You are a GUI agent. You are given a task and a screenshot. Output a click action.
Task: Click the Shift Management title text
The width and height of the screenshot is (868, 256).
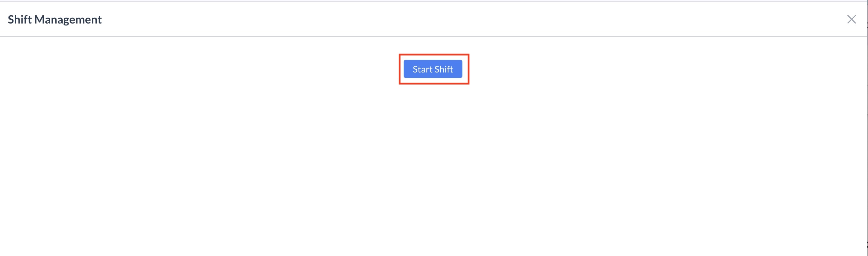click(55, 20)
